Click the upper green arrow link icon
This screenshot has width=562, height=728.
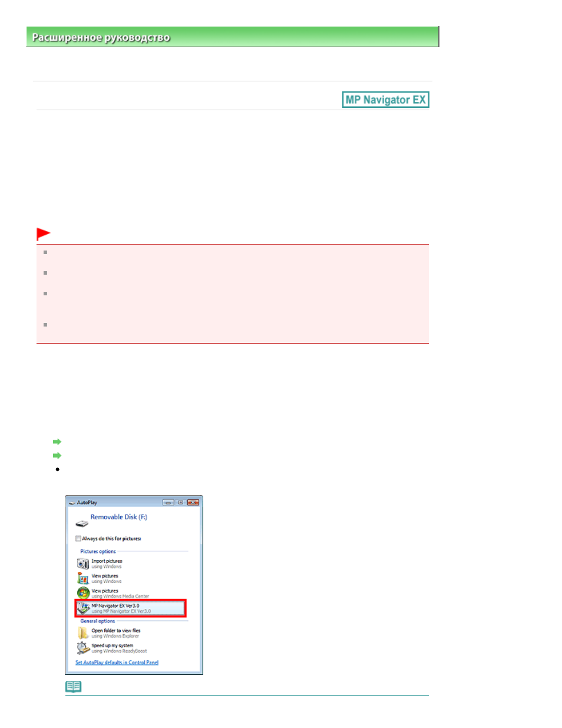tap(57, 442)
